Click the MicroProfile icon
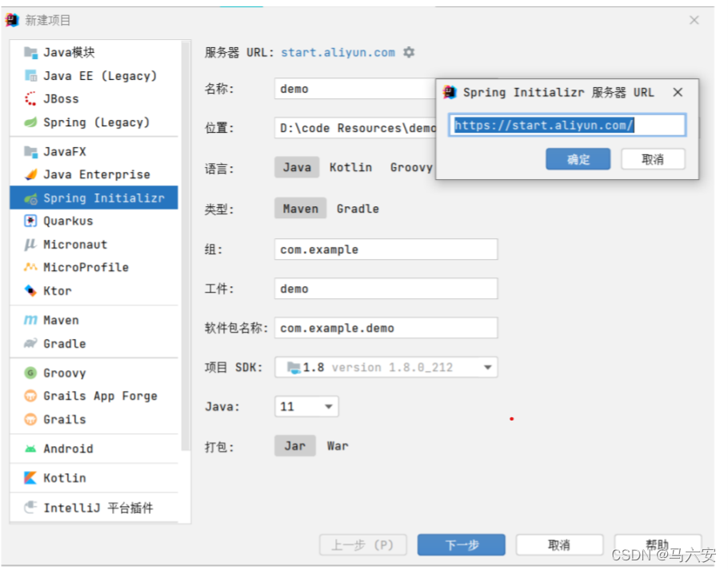Screen dimensions: 728x570 [30, 267]
